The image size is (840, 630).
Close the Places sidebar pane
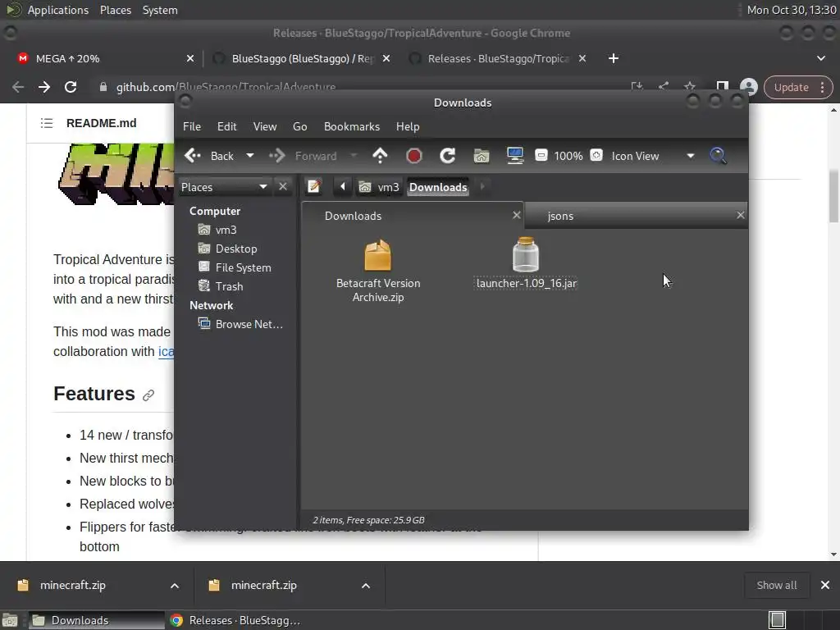tap(283, 186)
